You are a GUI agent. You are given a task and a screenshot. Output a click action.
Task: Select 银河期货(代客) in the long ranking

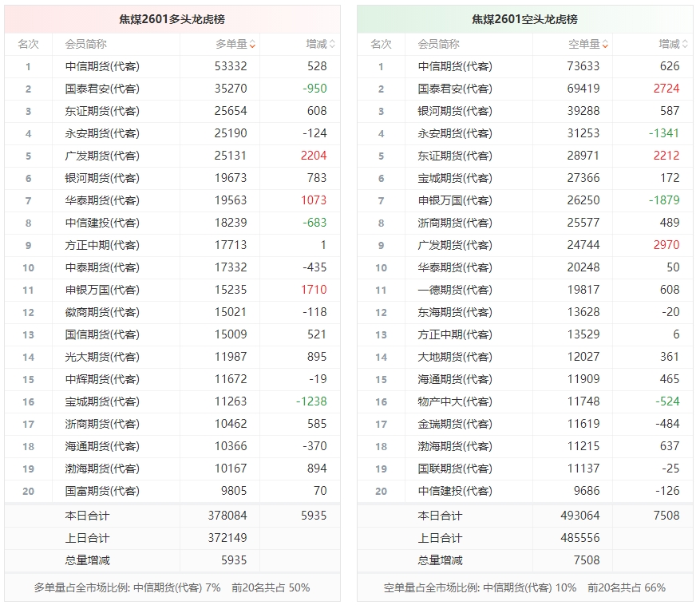point(102,178)
